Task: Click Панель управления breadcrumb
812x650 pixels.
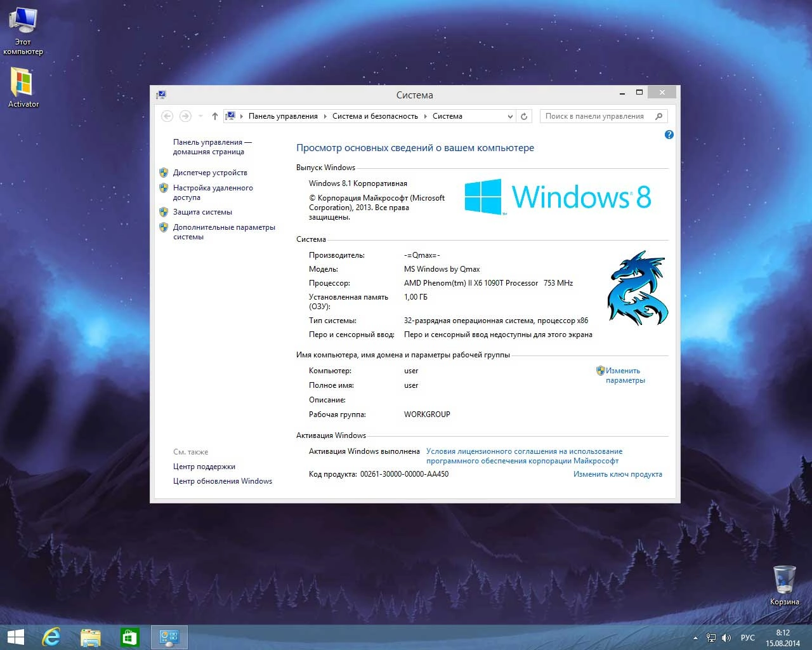Action: click(x=283, y=116)
